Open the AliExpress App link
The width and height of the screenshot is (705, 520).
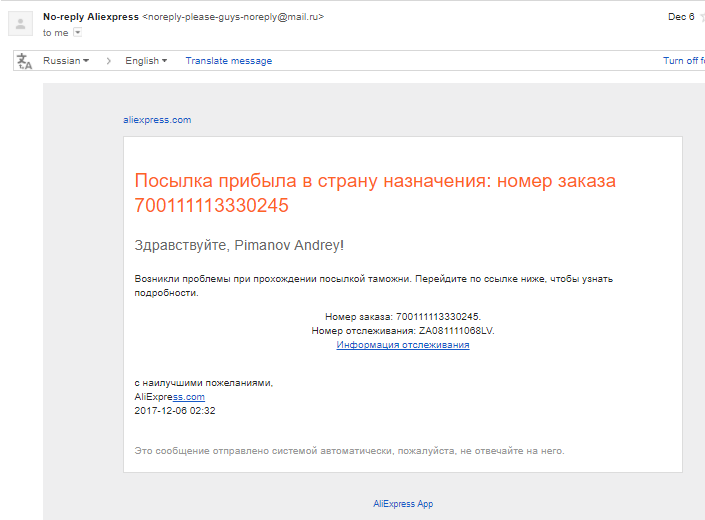coord(403,504)
